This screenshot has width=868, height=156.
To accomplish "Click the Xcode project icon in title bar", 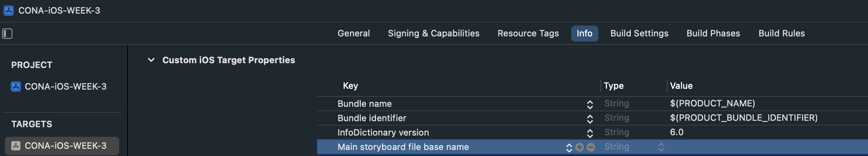I will (8, 10).
